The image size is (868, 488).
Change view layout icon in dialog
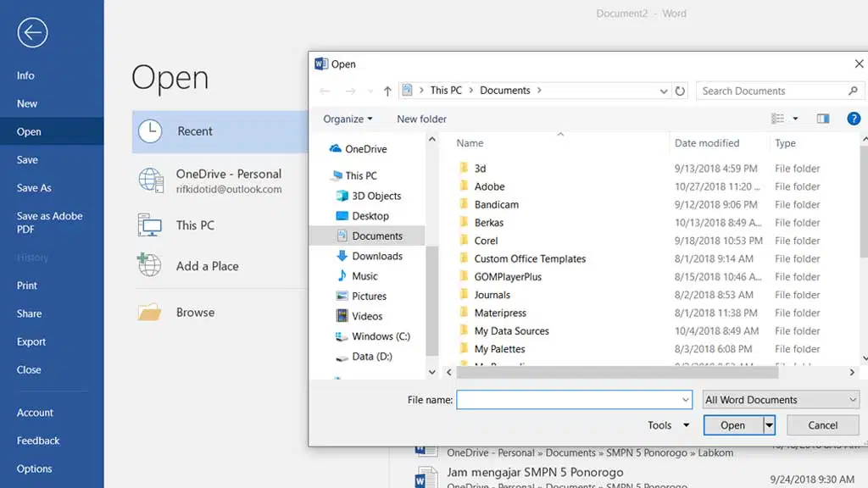(777, 119)
